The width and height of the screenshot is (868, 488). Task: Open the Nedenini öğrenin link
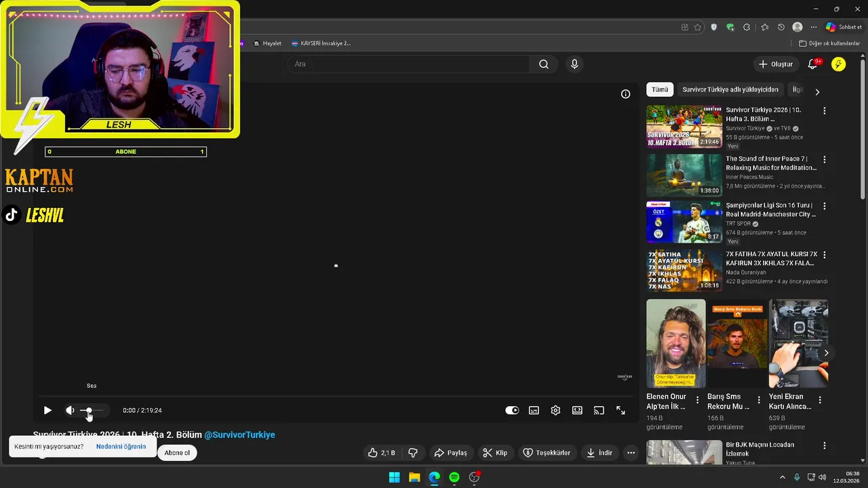(121, 447)
